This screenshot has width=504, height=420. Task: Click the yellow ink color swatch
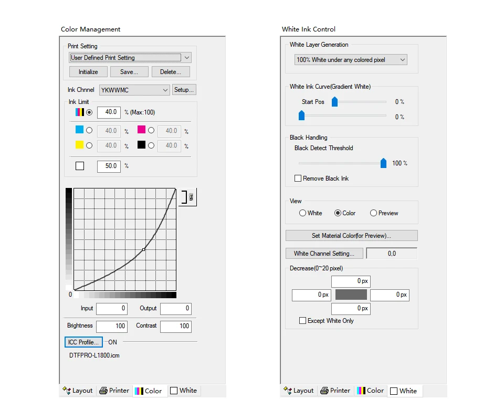point(79,144)
